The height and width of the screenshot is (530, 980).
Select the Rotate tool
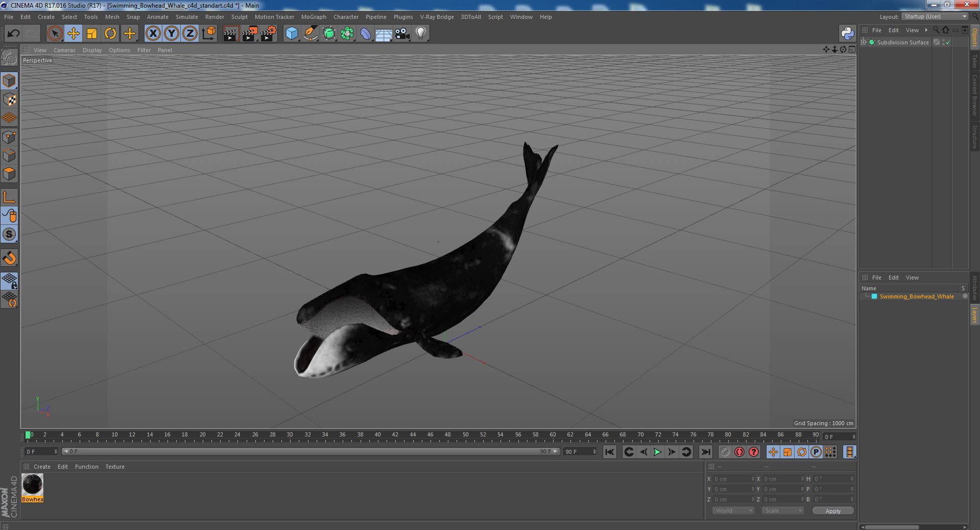tap(110, 34)
